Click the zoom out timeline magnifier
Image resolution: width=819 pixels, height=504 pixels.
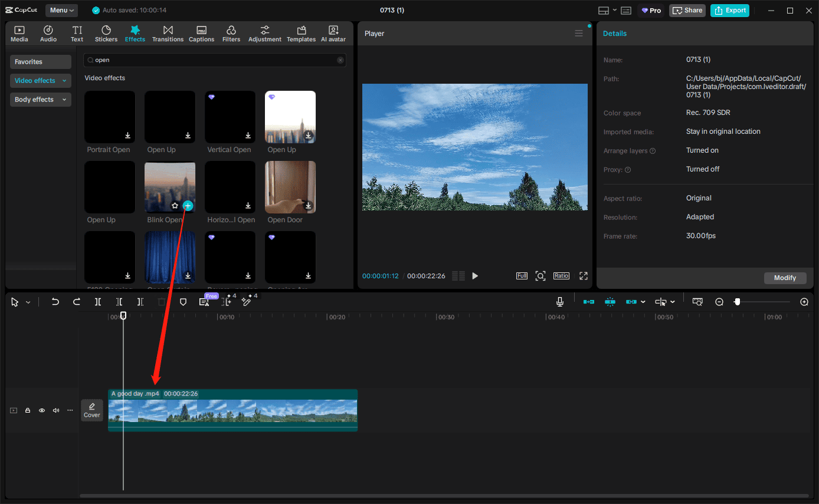719,302
